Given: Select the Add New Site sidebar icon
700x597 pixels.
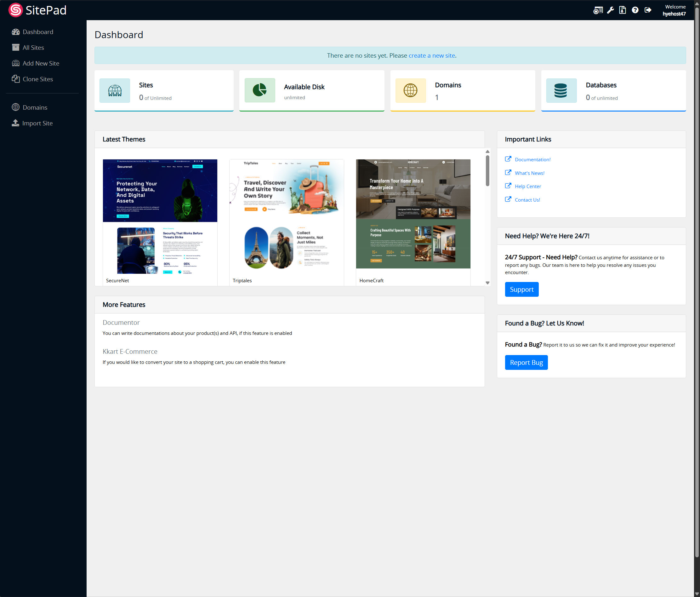Looking at the screenshot, I should (15, 63).
